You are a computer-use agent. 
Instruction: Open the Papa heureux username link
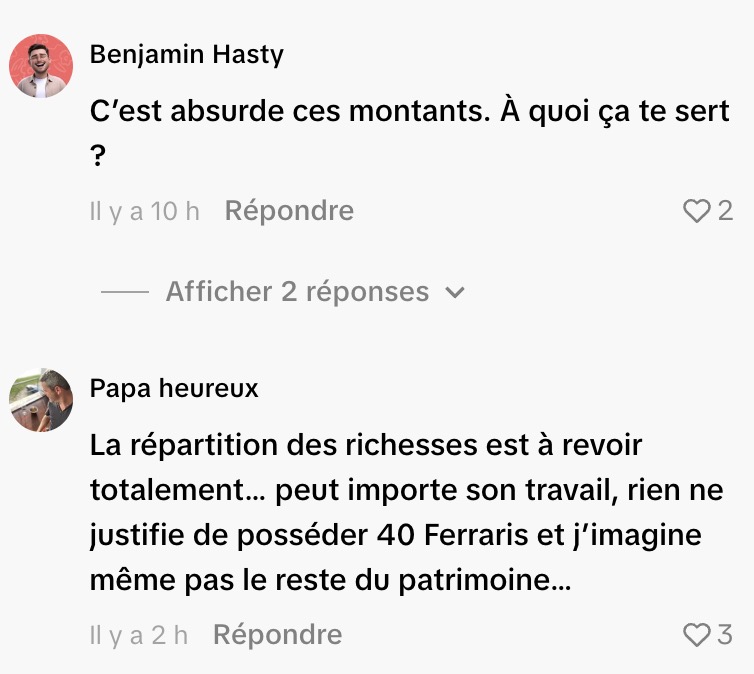(174, 388)
